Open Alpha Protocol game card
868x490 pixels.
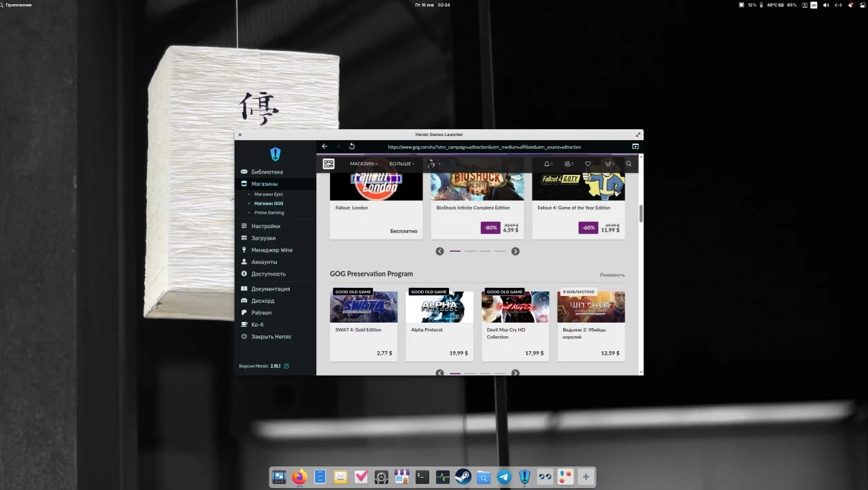click(x=439, y=325)
